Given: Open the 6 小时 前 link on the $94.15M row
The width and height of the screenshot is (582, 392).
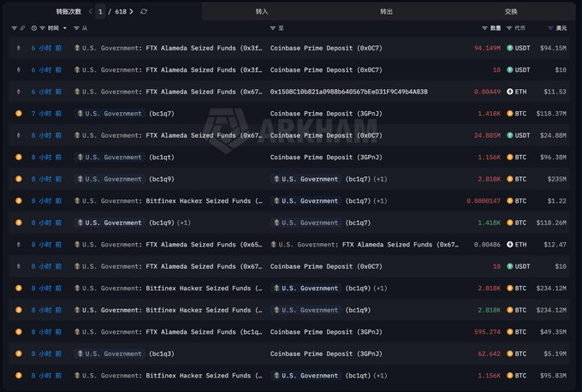Looking at the screenshot, I should click(x=46, y=48).
